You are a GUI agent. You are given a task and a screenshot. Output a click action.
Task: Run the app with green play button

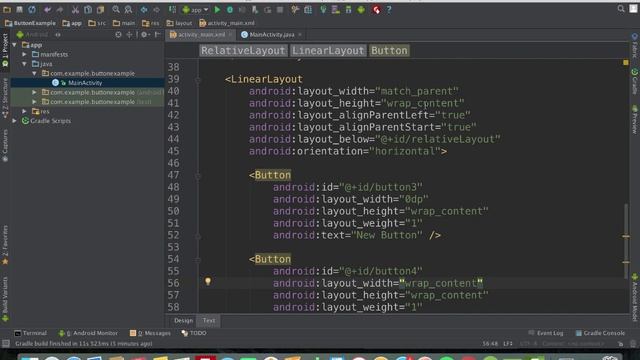coord(217,9)
